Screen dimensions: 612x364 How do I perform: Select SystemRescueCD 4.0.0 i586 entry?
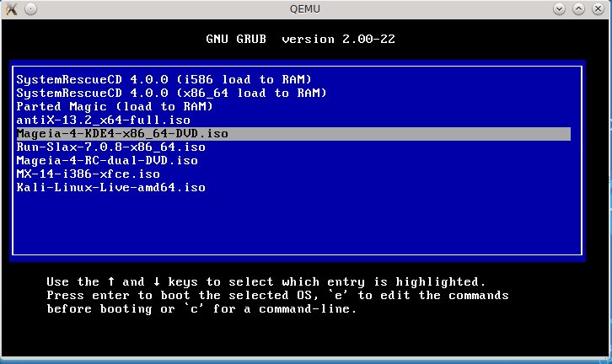164,79
